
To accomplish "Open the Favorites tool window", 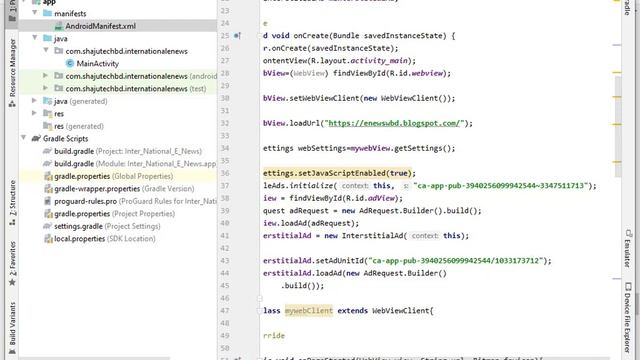I will point(12,264).
